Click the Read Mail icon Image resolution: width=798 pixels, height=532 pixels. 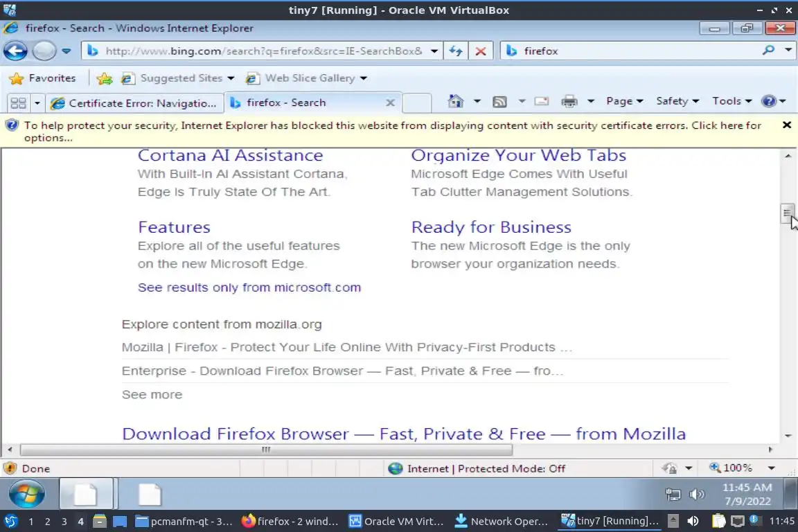[x=542, y=101]
